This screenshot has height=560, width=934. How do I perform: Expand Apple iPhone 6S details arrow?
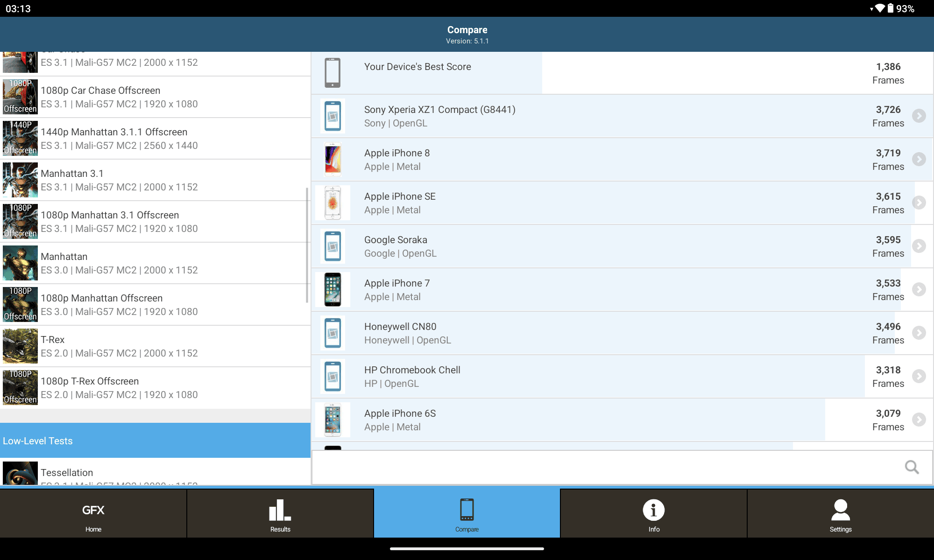pyautogui.click(x=919, y=420)
